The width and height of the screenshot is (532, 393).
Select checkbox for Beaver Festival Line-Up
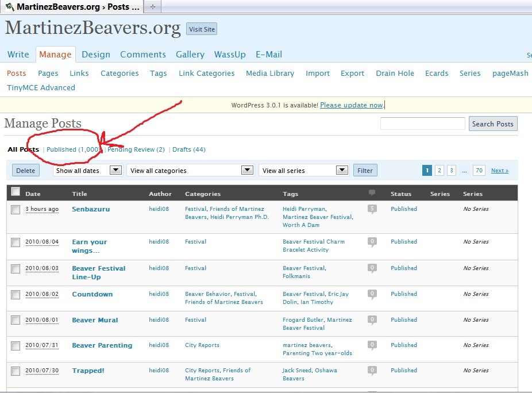click(16, 269)
